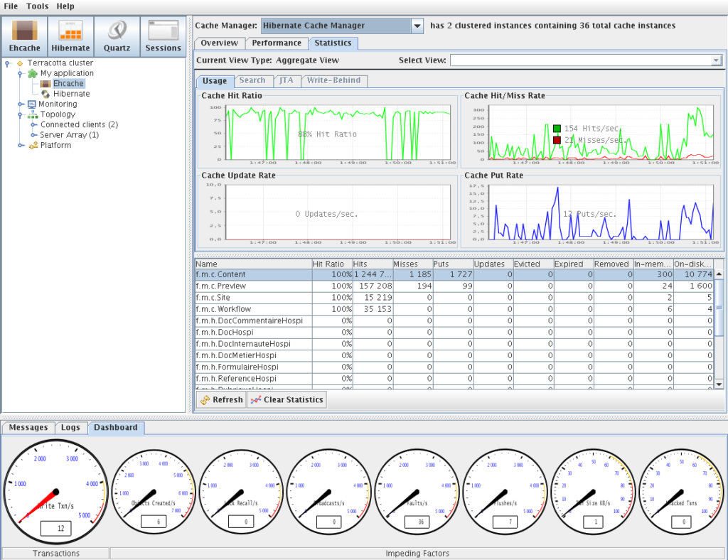Click the Faults/s gauge
This screenshot has height=560, width=728.
pos(417,492)
